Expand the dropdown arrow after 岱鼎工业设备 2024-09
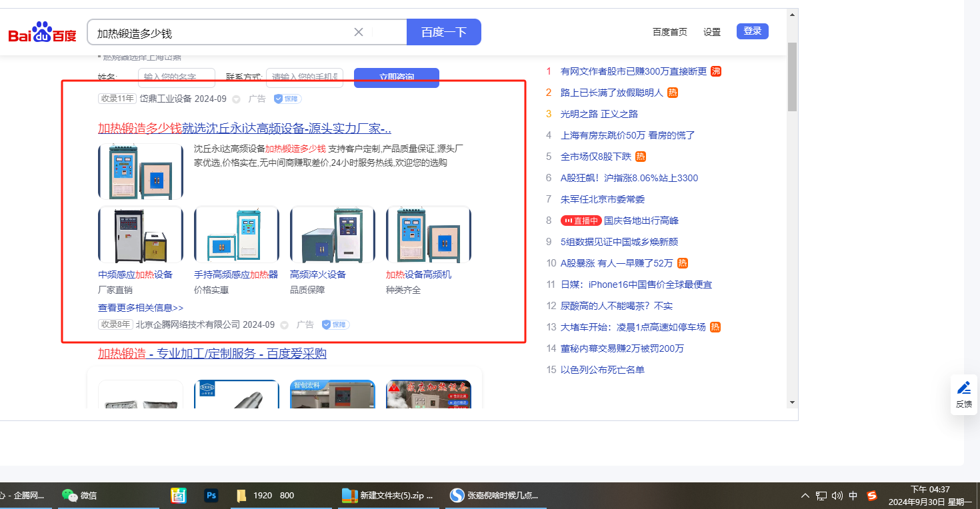 (236, 99)
